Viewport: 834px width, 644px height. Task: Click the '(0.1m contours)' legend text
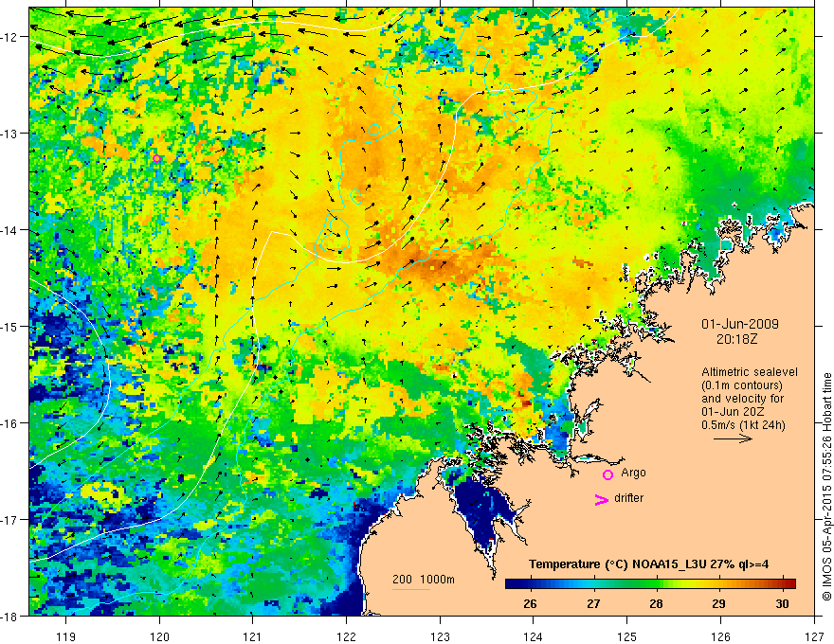741,385
